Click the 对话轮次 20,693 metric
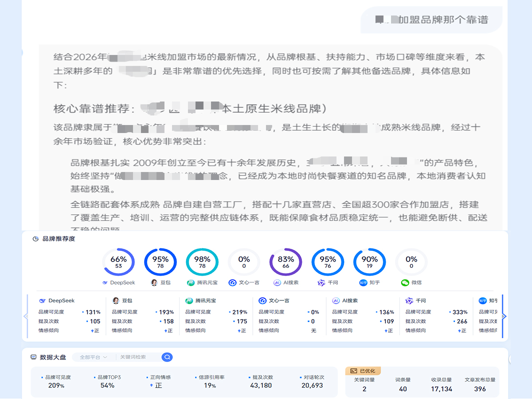532x399 pixels. [312, 382]
